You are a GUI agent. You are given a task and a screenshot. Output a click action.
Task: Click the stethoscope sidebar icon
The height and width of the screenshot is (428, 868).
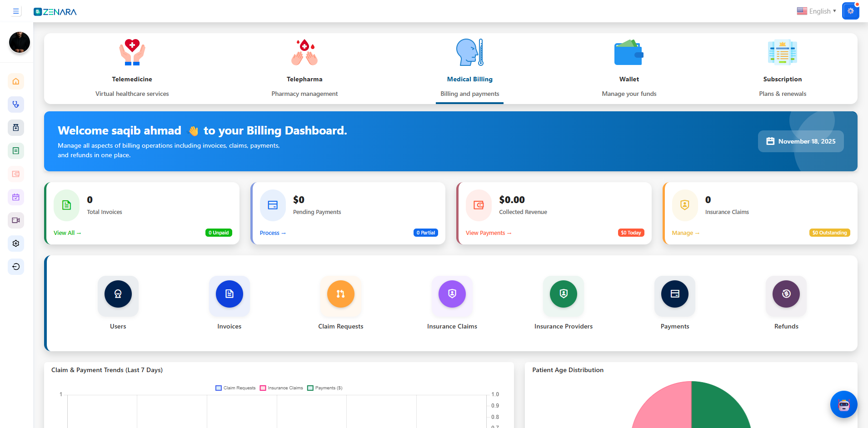(16, 105)
